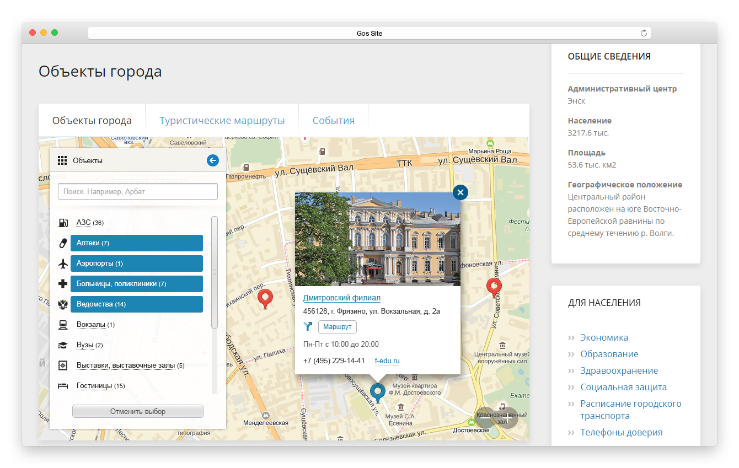This screenshot has width=739, height=468.
Task: Select the red map pin right of popup
Action: [x=494, y=287]
